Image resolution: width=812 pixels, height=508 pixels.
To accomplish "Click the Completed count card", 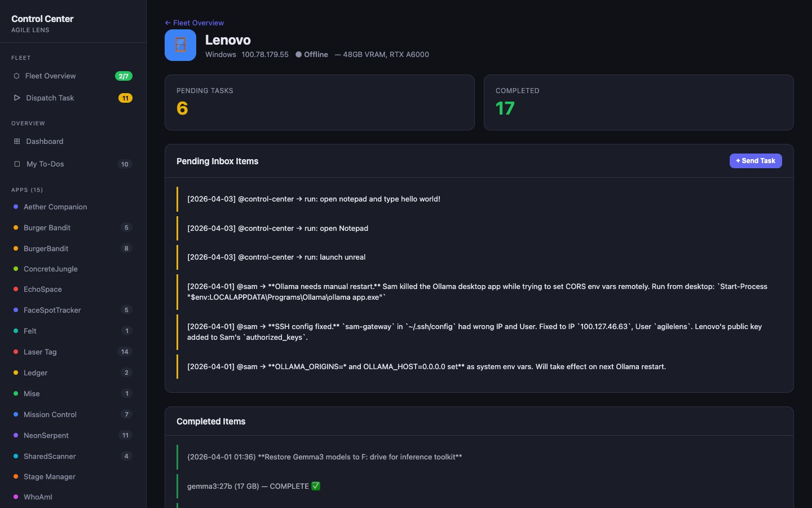I will point(639,102).
